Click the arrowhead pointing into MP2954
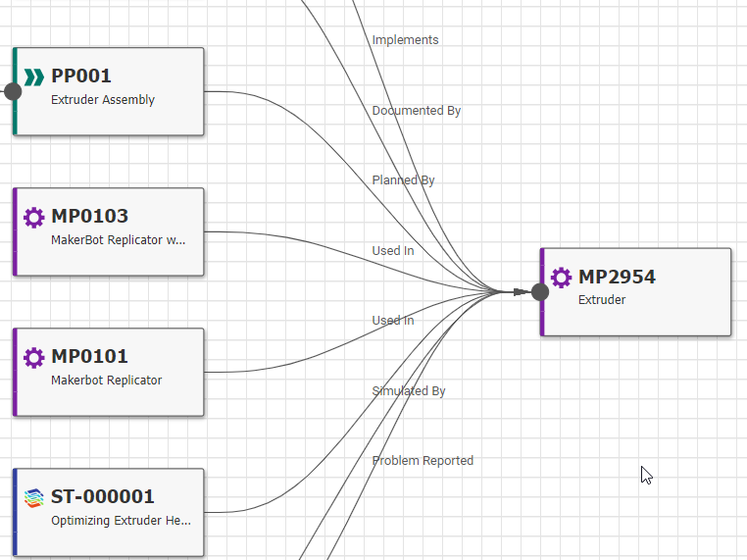 tap(518, 291)
